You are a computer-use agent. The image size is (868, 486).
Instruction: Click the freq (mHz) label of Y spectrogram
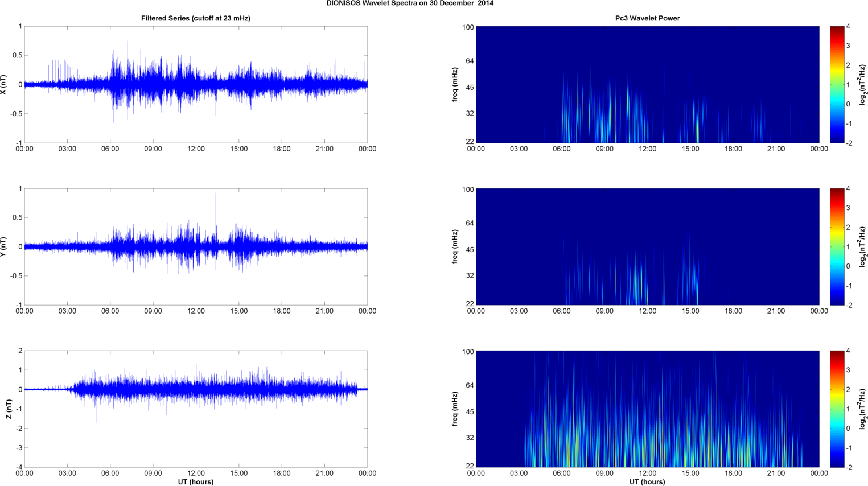[455, 246]
